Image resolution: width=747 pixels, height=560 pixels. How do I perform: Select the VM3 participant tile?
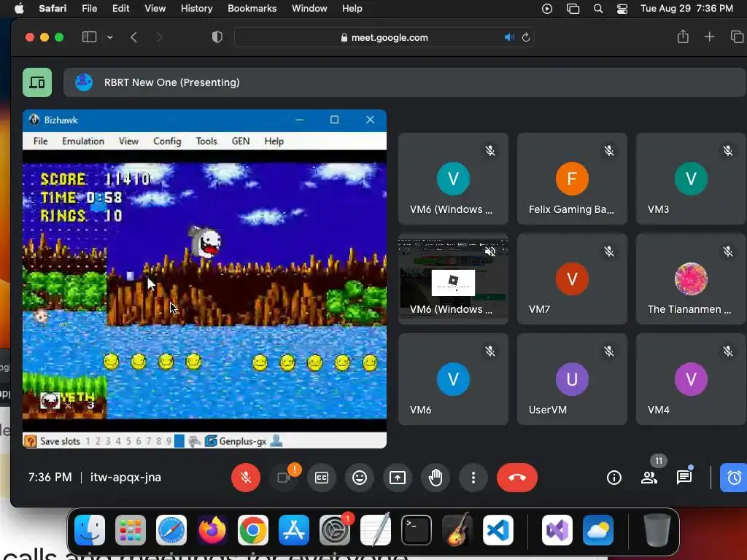pyautogui.click(x=691, y=179)
